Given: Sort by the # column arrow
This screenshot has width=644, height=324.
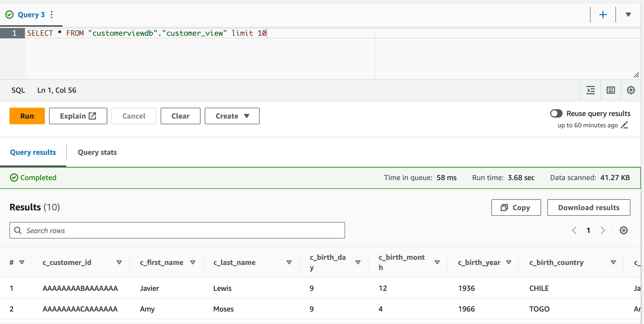Looking at the screenshot, I should click(22, 262).
